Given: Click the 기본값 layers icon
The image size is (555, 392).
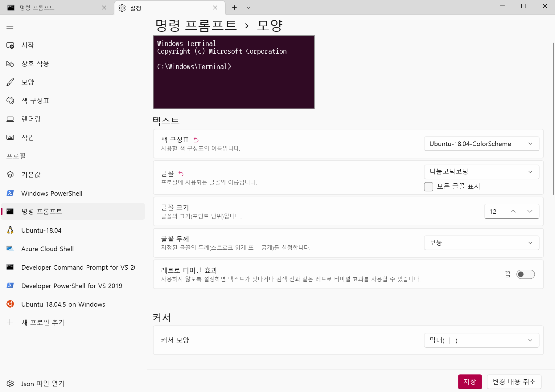Looking at the screenshot, I should [x=10, y=175].
